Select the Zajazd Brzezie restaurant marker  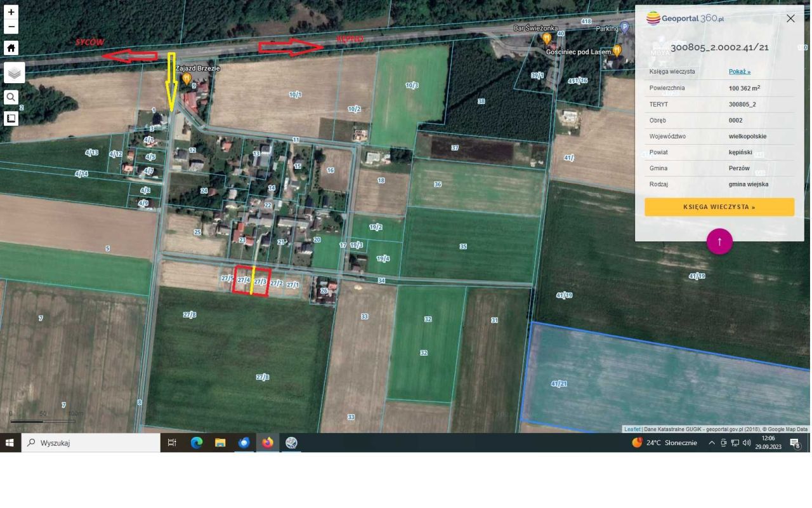(187, 78)
